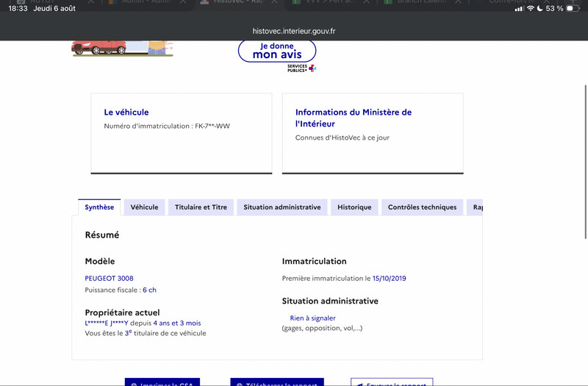Click the wifi icon in status bar
The width and height of the screenshot is (588, 386).
[530, 8]
